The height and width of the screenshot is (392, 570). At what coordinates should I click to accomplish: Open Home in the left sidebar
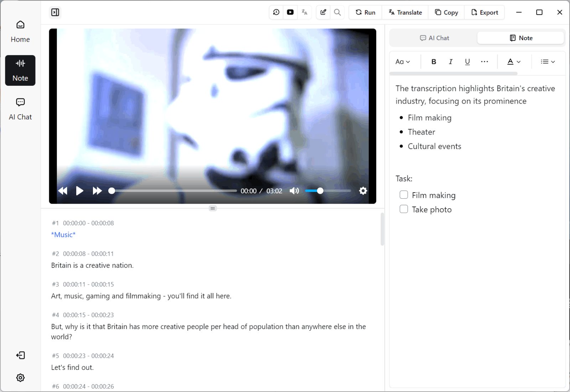[x=20, y=32]
